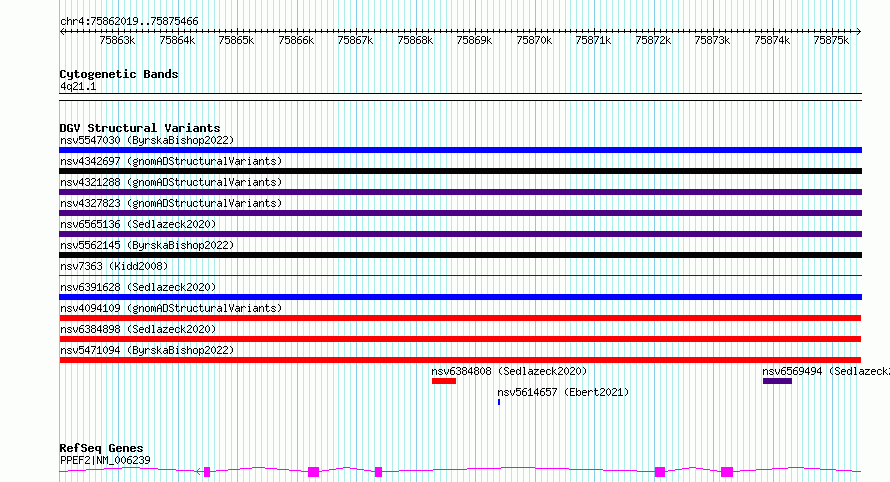890x482 pixels.
Task: Click the blue nsv5547030 variant bar
Action: [460, 150]
